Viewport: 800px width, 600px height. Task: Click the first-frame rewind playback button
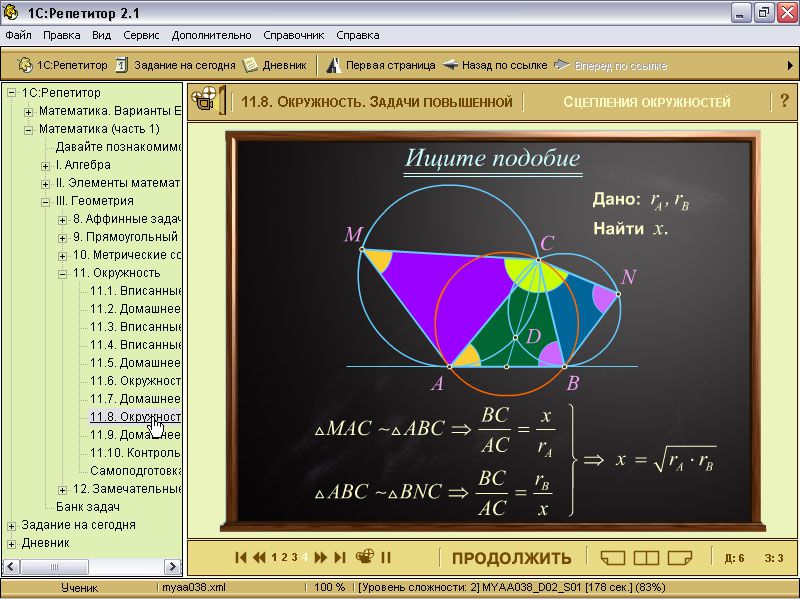[x=240, y=557]
